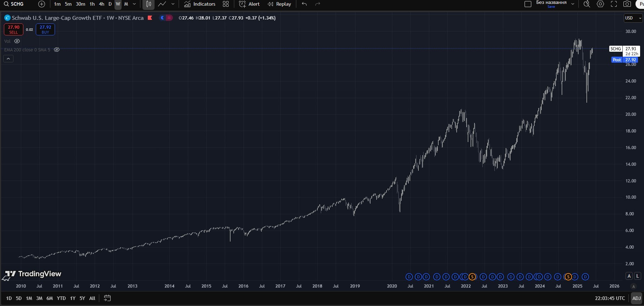Click the undo arrow
This screenshot has width=644, height=306.
304,4
